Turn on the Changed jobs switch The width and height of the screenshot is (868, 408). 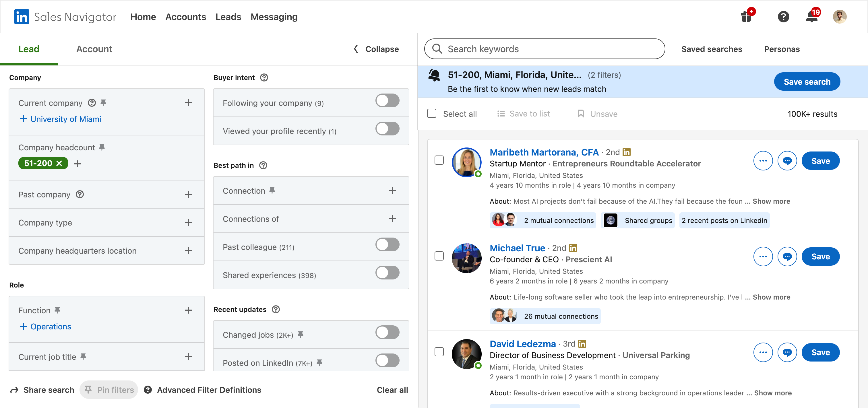pos(387,333)
